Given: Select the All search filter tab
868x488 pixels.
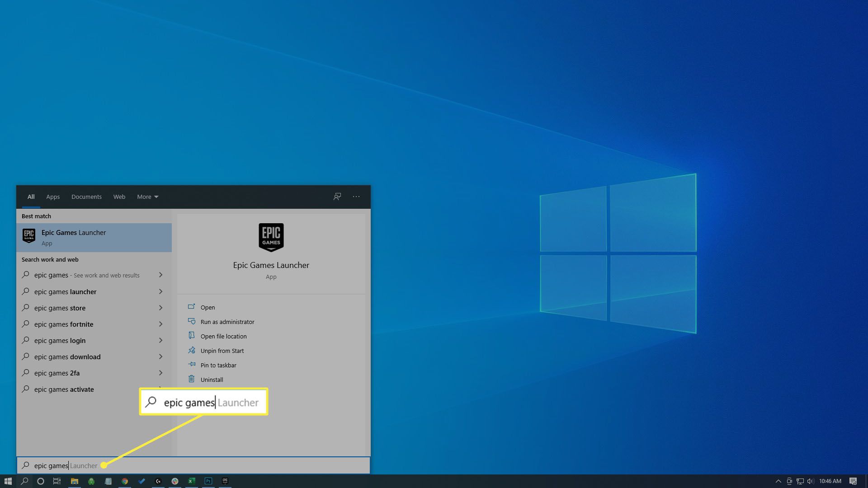Looking at the screenshot, I should coord(31,197).
